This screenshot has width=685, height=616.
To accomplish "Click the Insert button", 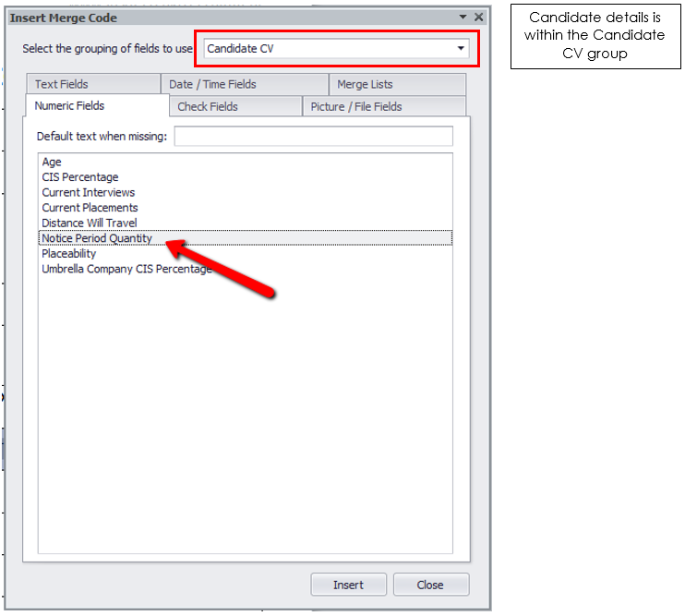I will [348, 585].
